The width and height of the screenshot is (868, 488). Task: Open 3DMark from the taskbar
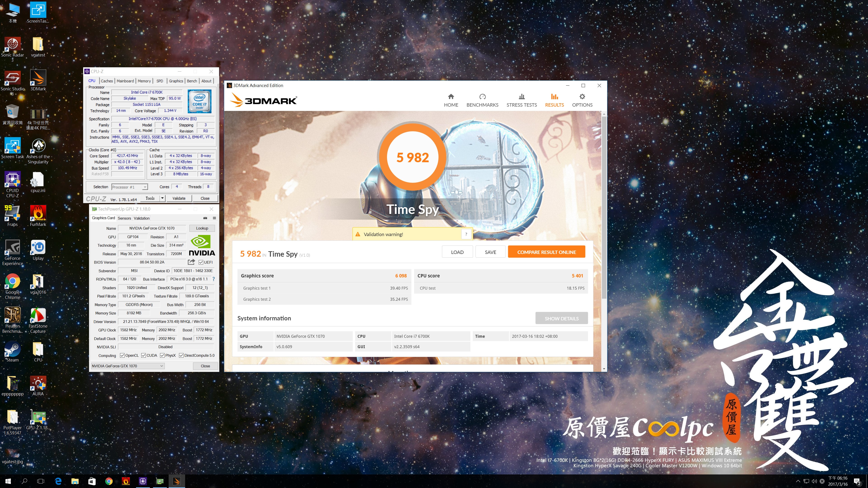click(177, 481)
